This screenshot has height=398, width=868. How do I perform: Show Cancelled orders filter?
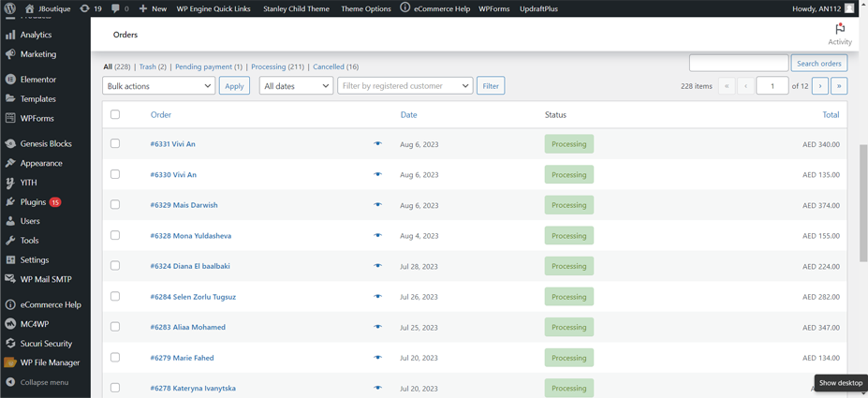[329, 66]
